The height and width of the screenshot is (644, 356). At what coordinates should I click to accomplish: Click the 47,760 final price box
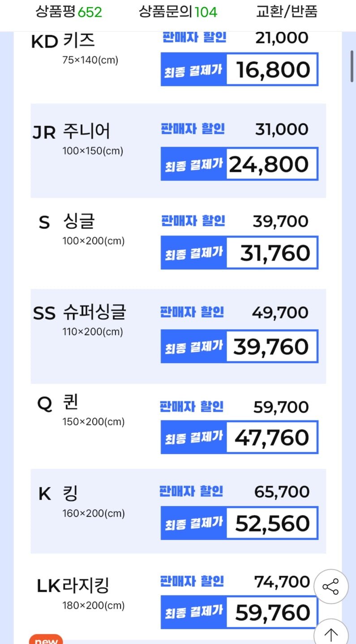click(240, 437)
